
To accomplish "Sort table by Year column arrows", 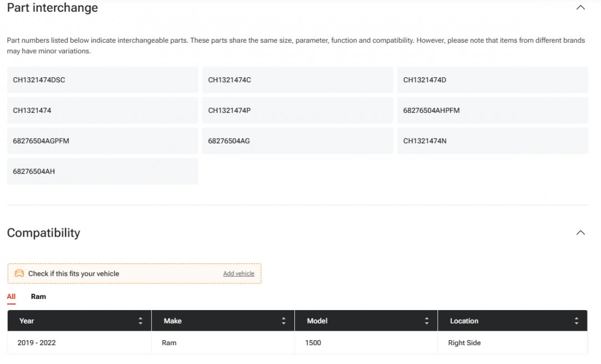I will click(140, 321).
